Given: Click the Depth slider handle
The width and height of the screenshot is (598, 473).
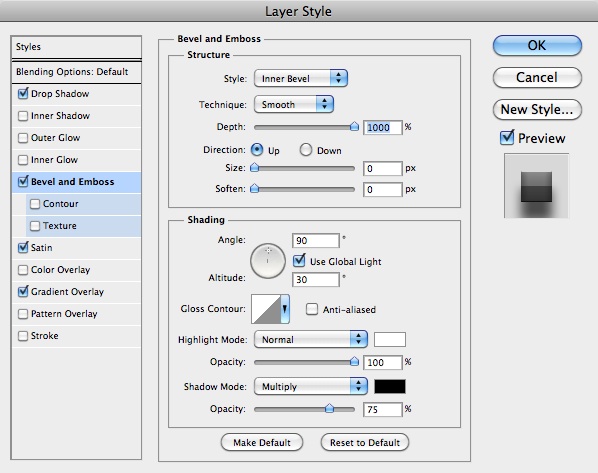Looking at the screenshot, I should point(354,127).
